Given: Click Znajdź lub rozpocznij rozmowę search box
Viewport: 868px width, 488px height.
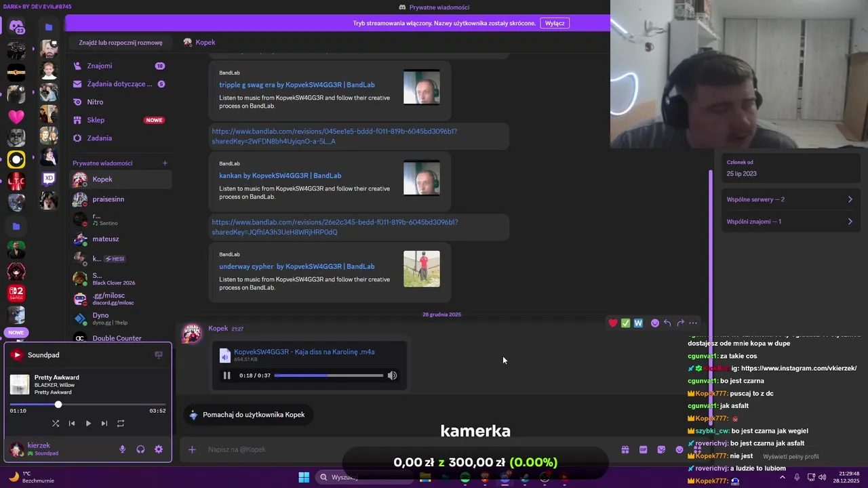Looking at the screenshot, I should 121,42.
